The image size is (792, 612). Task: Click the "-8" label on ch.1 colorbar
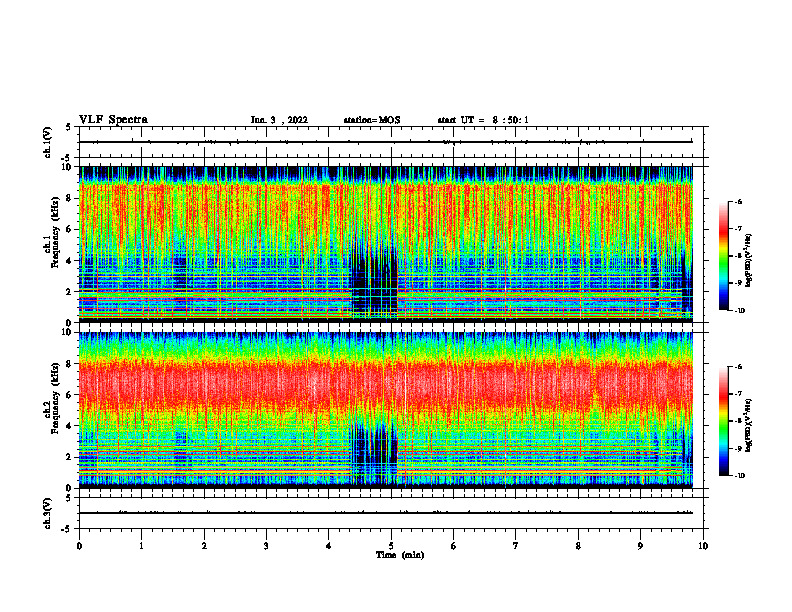pyautogui.click(x=738, y=256)
